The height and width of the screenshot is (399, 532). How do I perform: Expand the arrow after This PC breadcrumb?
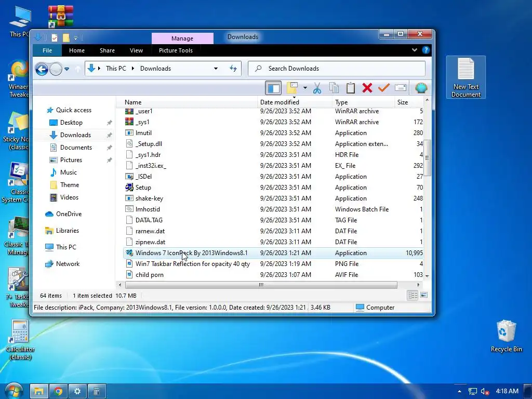click(x=133, y=69)
